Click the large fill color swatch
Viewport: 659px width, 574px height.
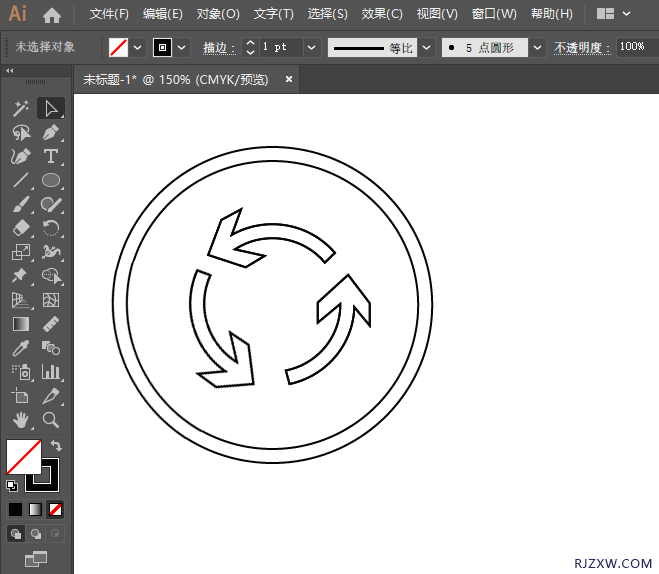click(23, 457)
